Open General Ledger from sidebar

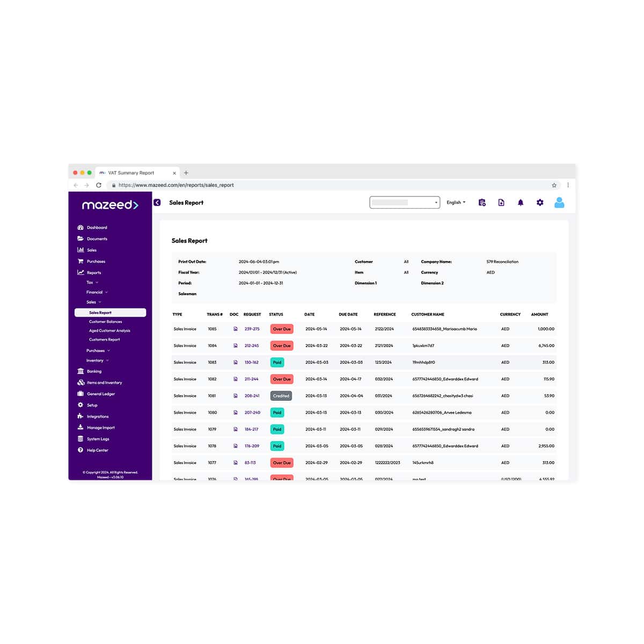coord(100,394)
